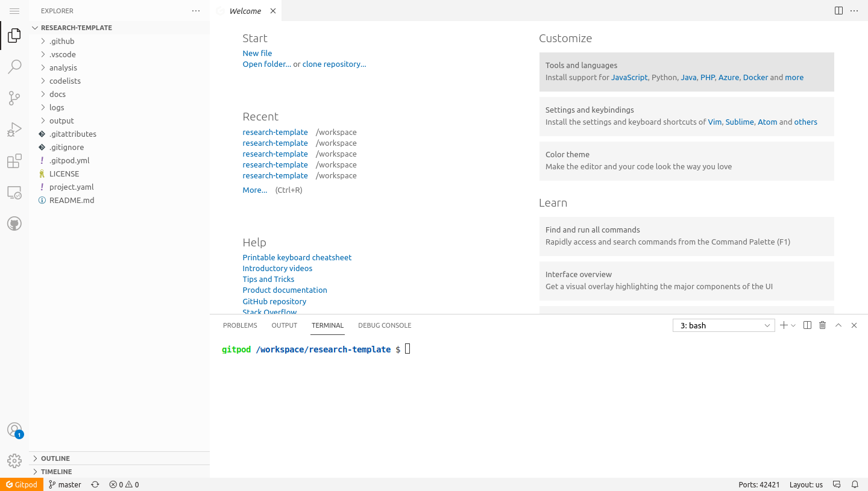868x491 pixels.
Task: Select the TERMINAL tab
Action: click(x=327, y=325)
